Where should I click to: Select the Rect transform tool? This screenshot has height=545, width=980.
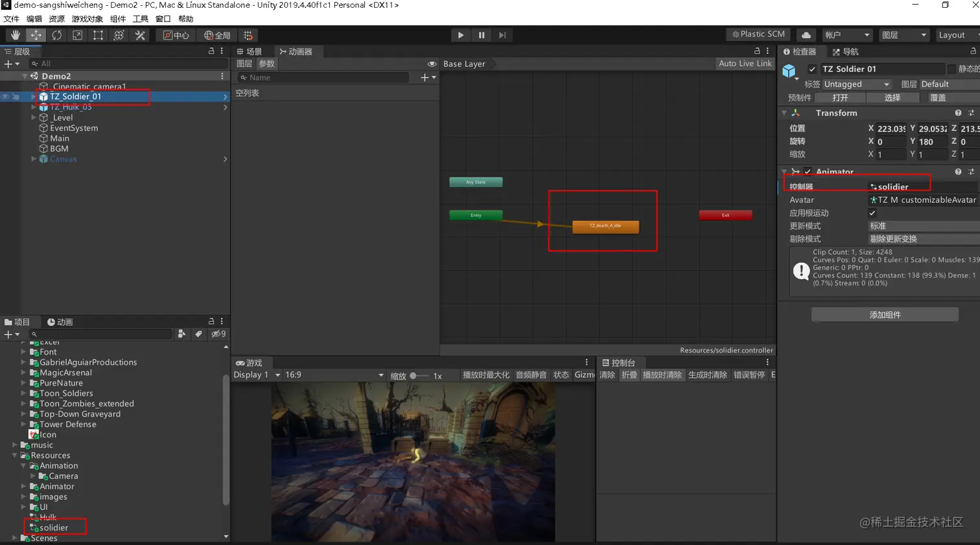[98, 35]
